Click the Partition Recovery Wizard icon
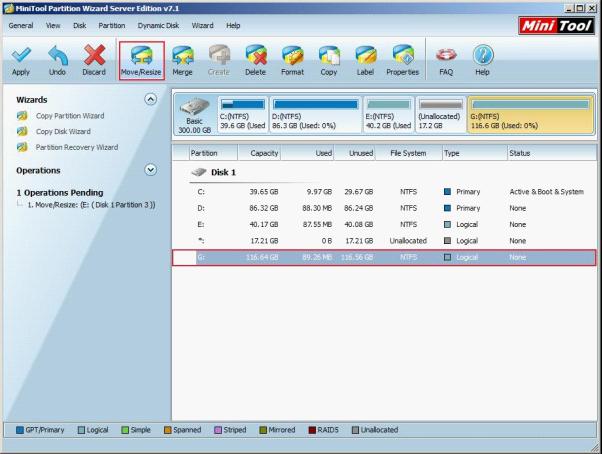The image size is (602, 454). pos(22,147)
